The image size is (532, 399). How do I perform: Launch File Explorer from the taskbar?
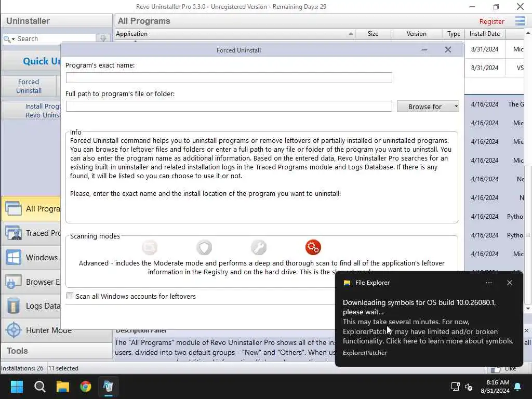(x=63, y=387)
